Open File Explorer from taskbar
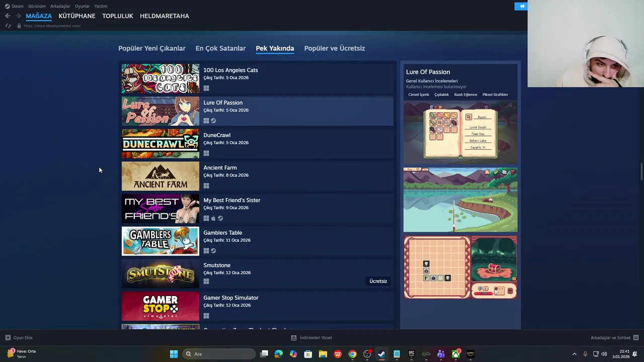 pos(323,354)
